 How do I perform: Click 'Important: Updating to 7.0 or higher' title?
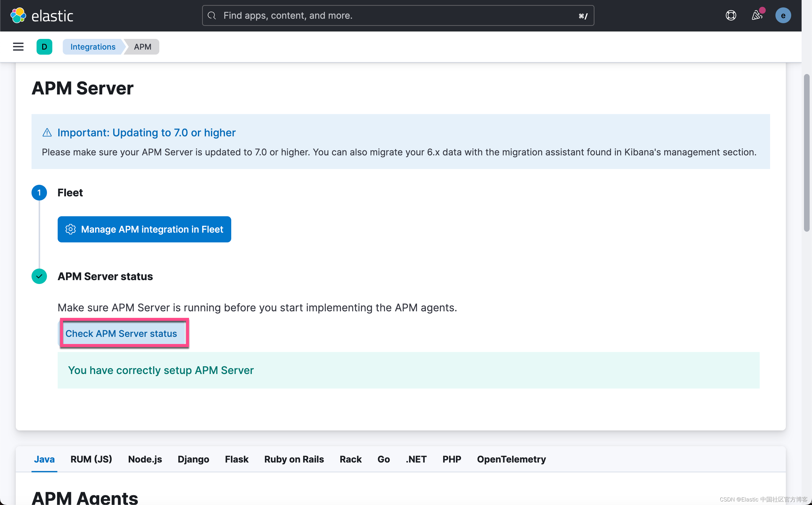click(146, 132)
